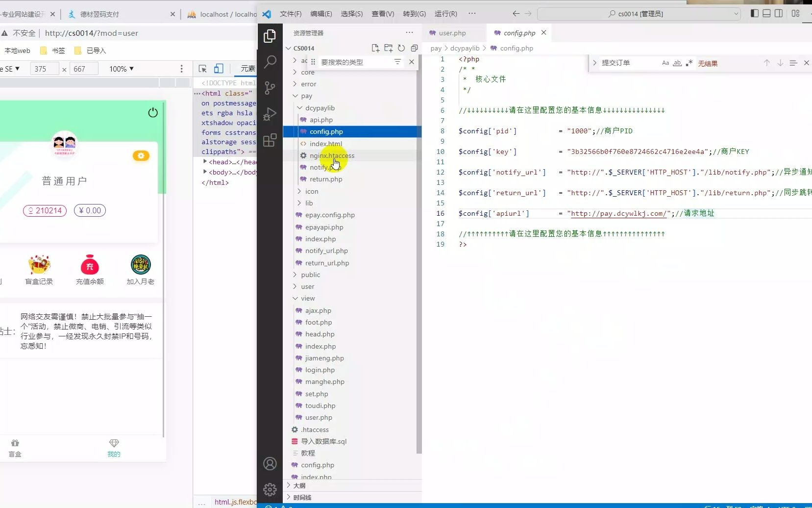
Task: Click New File icon in CS0014 explorer header
Action: tap(375, 48)
